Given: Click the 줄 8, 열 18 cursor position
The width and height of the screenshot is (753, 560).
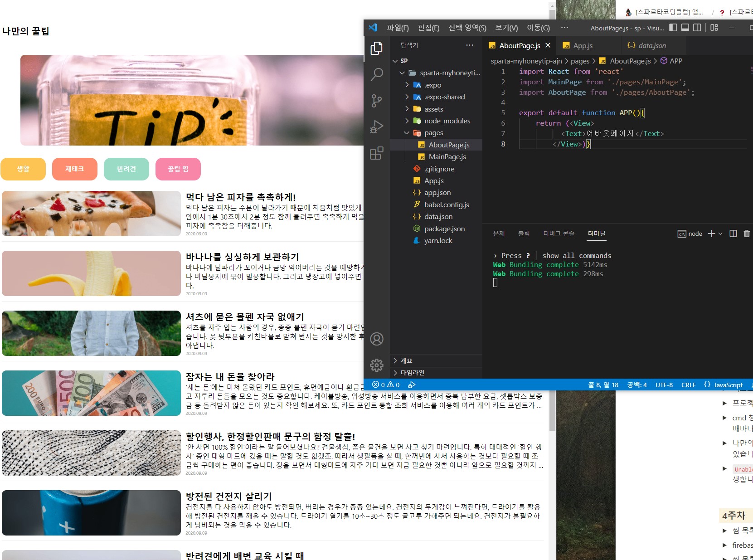Looking at the screenshot, I should (603, 385).
